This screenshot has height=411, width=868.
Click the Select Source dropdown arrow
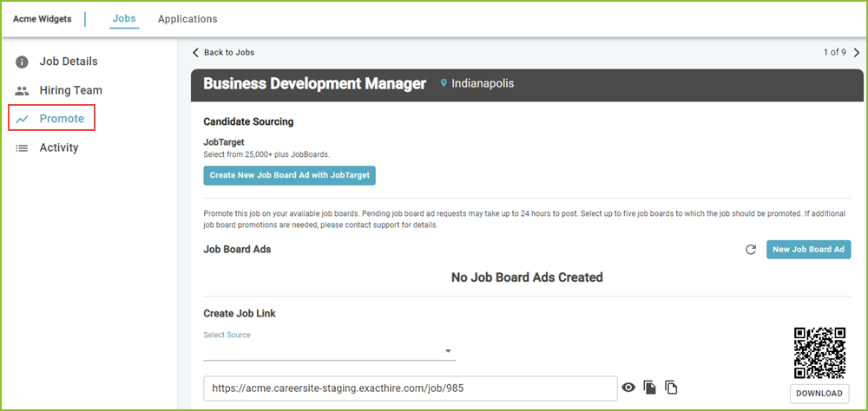448,351
